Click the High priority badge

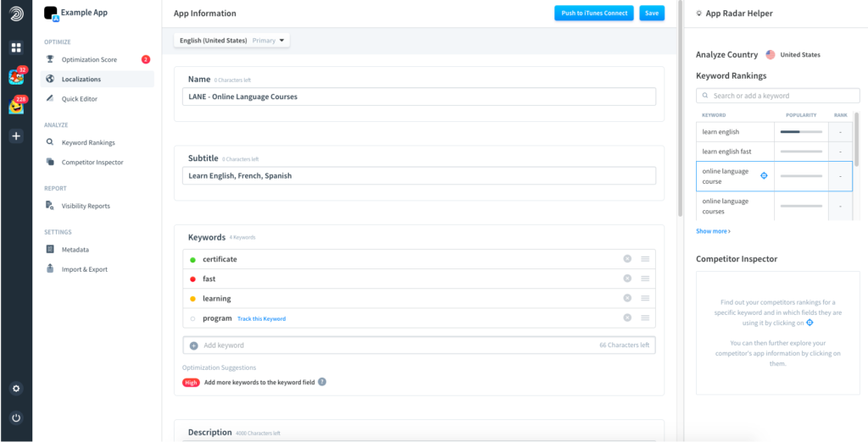click(x=191, y=382)
